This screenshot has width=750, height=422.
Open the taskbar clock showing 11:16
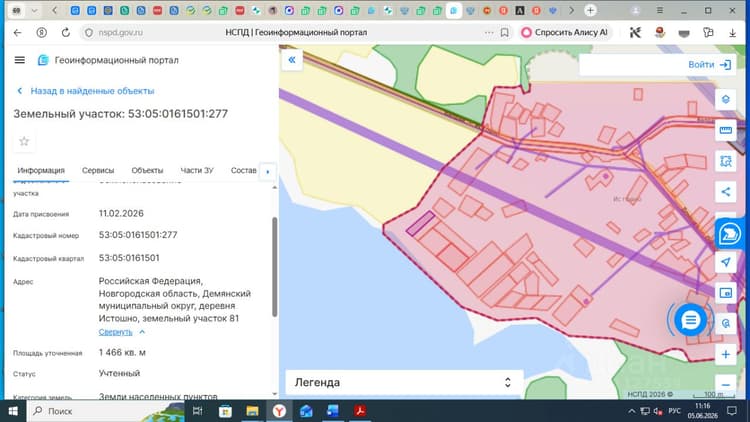(x=703, y=411)
